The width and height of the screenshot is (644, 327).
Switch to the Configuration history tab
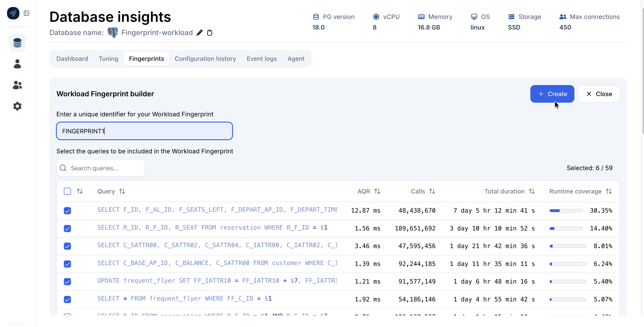(x=205, y=59)
